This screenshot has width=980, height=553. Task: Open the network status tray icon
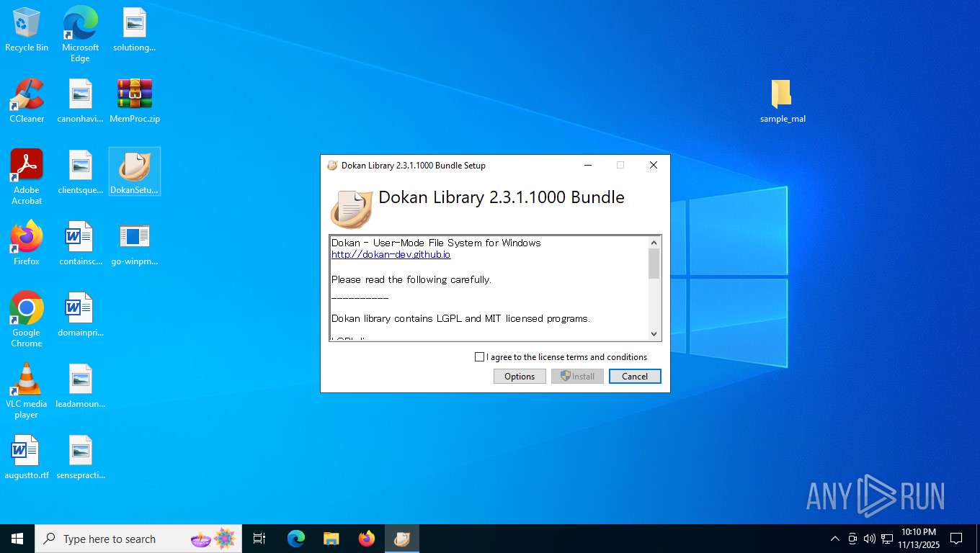click(x=887, y=539)
